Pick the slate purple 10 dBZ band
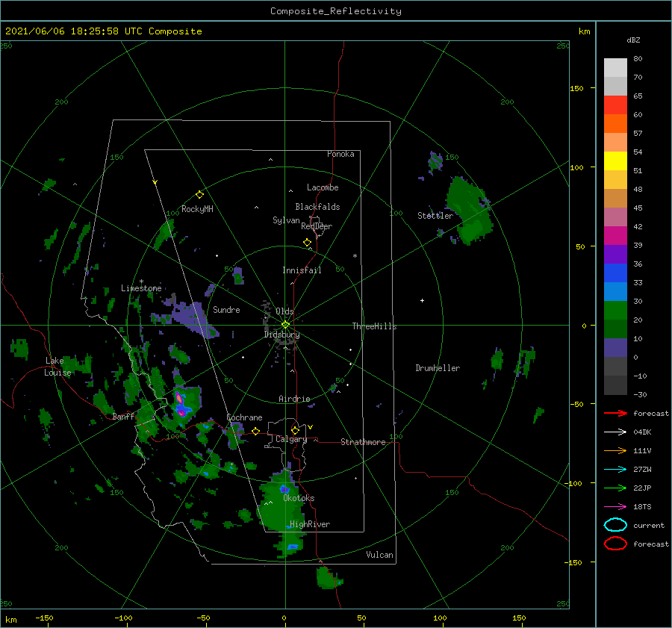 615,348
